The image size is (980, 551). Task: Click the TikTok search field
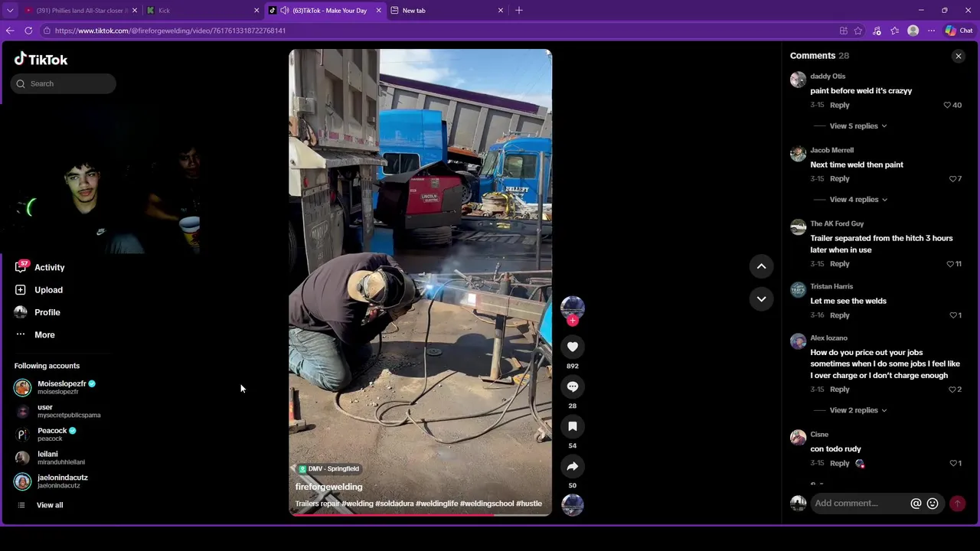(x=64, y=83)
